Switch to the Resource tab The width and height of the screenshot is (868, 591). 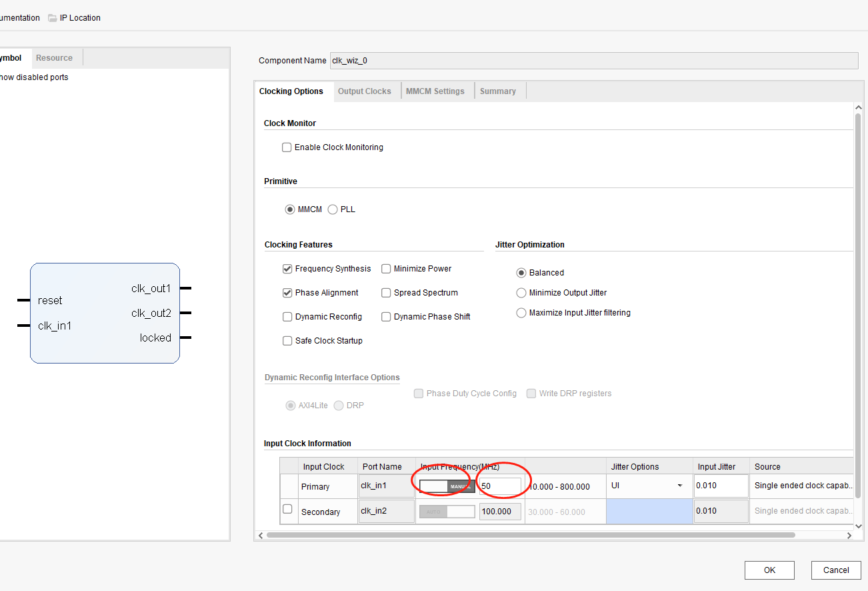pos(54,58)
